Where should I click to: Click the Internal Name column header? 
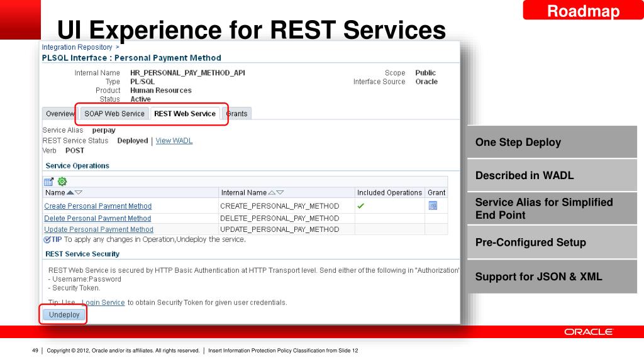click(244, 192)
